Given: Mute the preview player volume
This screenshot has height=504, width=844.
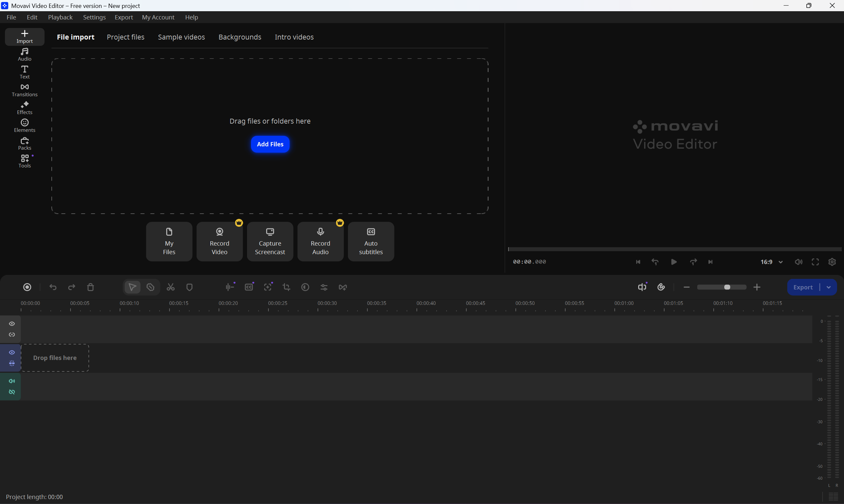Looking at the screenshot, I should pos(798,262).
